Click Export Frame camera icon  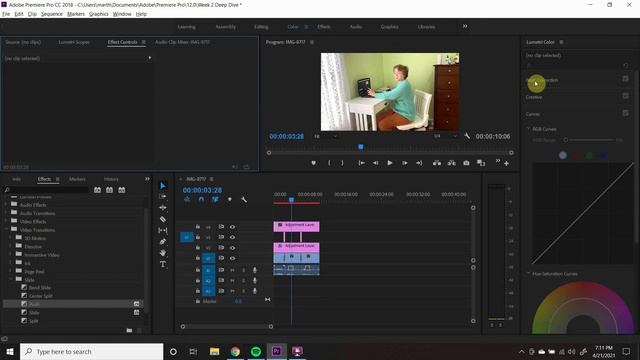click(466, 163)
